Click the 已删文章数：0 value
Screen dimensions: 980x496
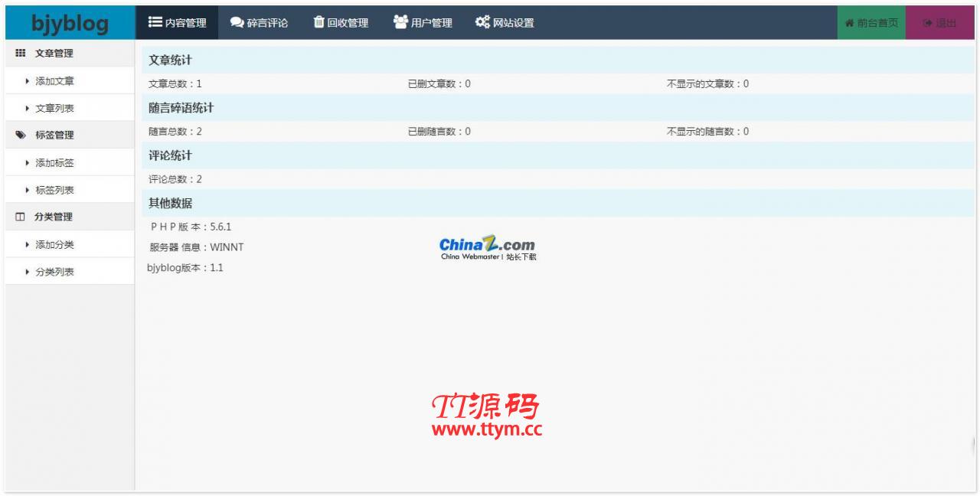[439, 84]
